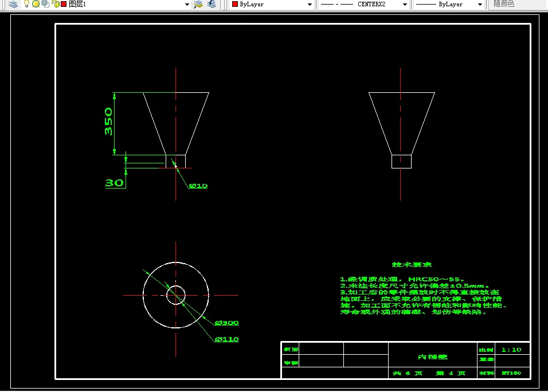This screenshot has height=392, width=548.
Task: Select the Ø10 diameter annotation
Action: pyautogui.click(x=198, y=186)
